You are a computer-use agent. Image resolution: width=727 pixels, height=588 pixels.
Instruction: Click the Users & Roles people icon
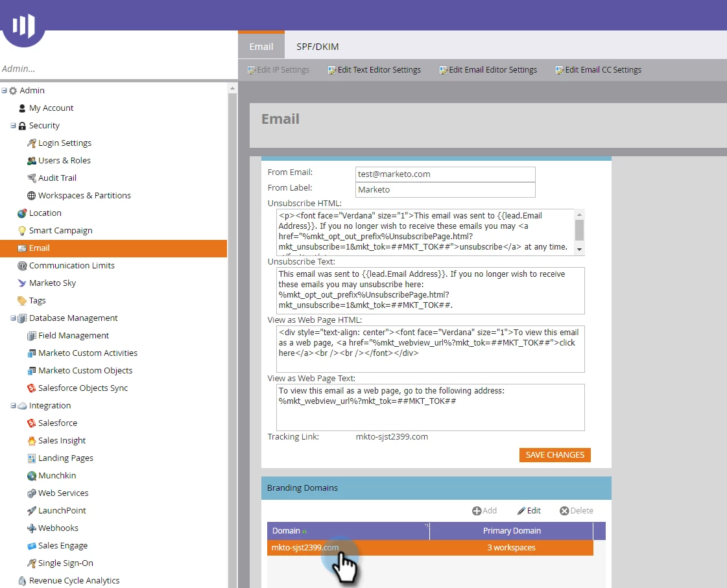[x=32, y=161]
